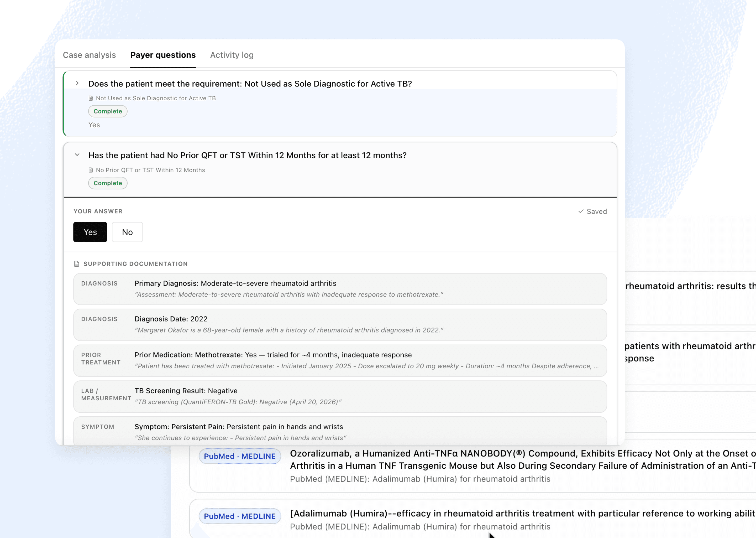The width and height of the screenshot is (756, 538).
Task: Click the No Prior QFT or TST question title
Action: click(247, 155)
